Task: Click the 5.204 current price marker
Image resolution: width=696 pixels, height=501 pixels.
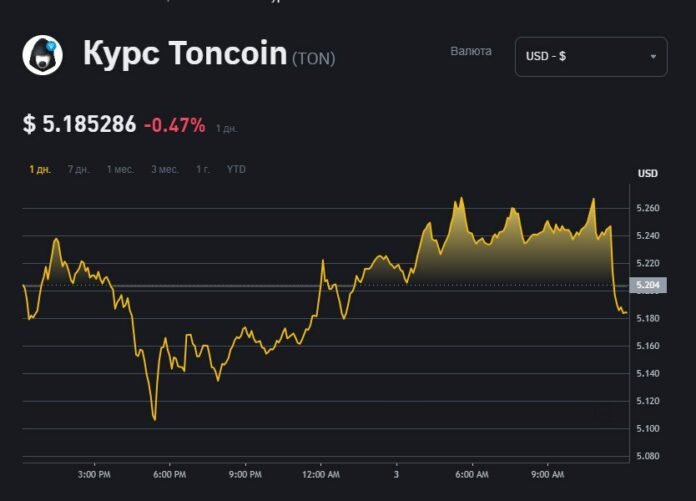Action: coord(647,285)
